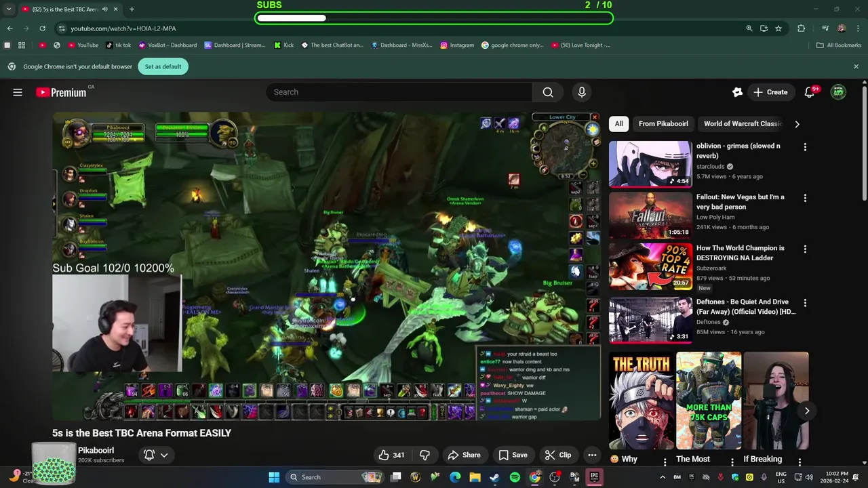
Task: Open the Kick bookmark
Action: [284, 45]
